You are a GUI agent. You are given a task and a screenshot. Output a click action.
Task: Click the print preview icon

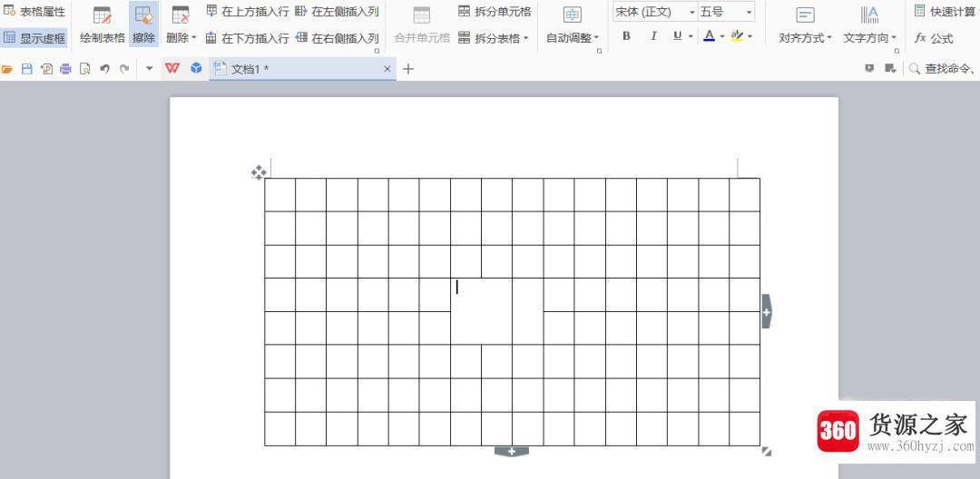click(x=85, y=69)
